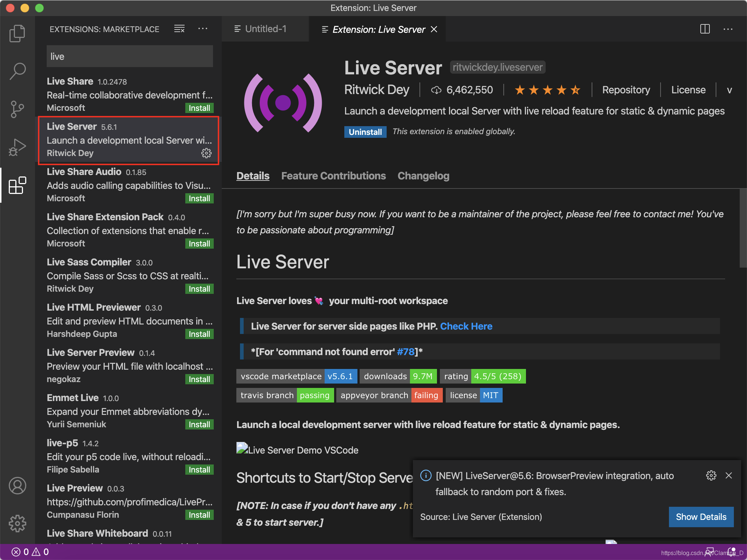Dismiss the LiveServer notification

tap(728, 475)
